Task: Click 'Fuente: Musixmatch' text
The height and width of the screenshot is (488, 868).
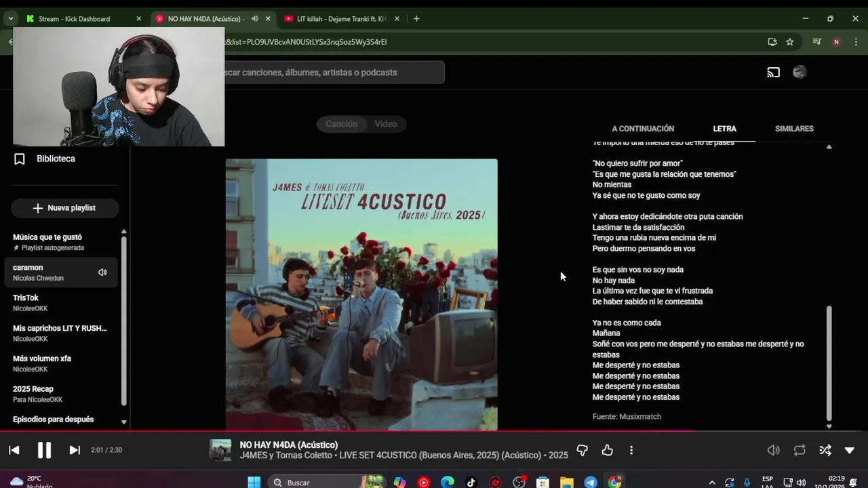Action: pyautogui.click(x=627, y=417)
